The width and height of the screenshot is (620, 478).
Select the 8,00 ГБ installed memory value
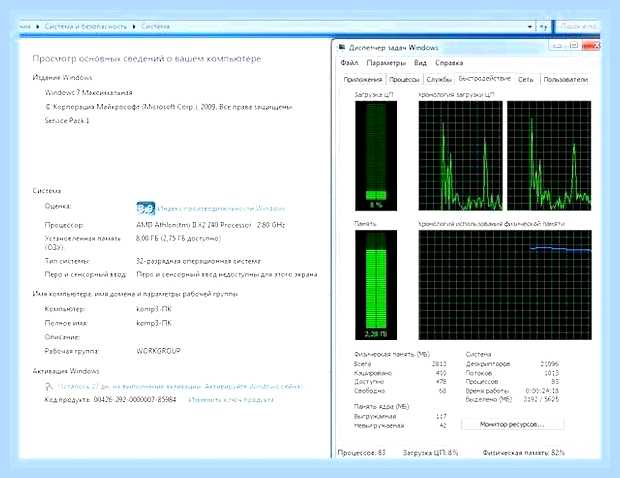click(178, 238)
